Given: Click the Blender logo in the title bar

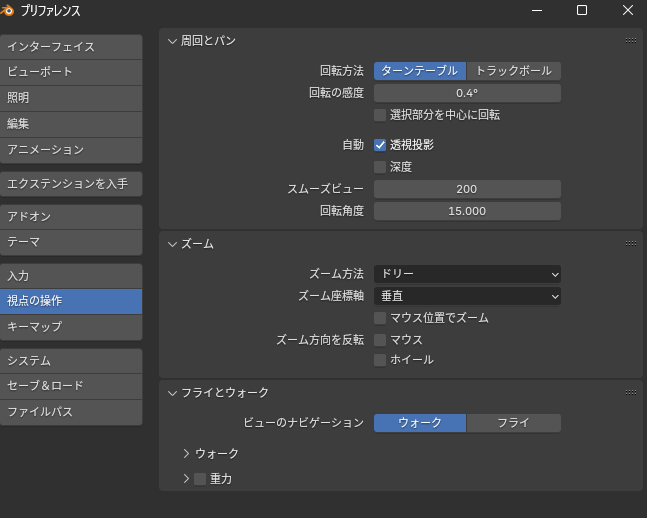Looking at the screenshot, I should coord(9,11).
